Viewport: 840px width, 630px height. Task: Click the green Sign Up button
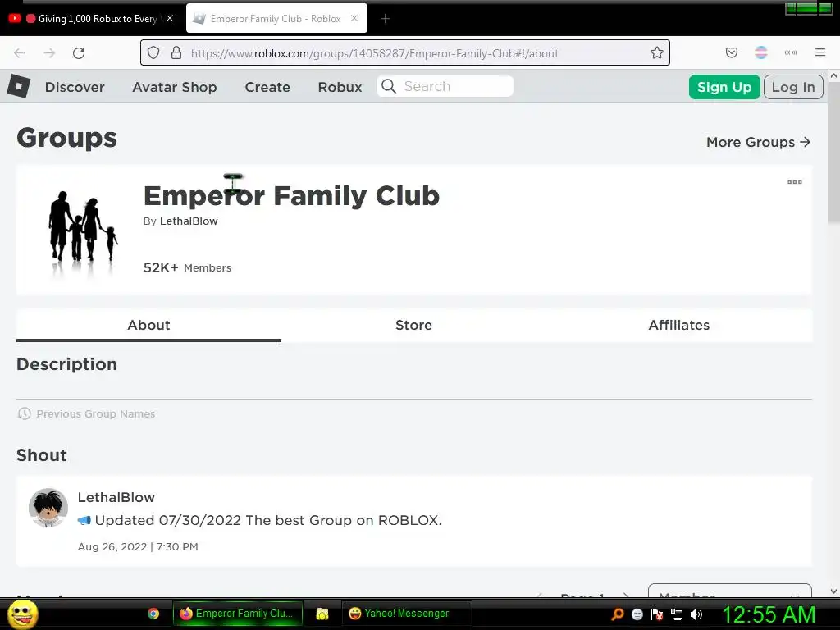724,87
